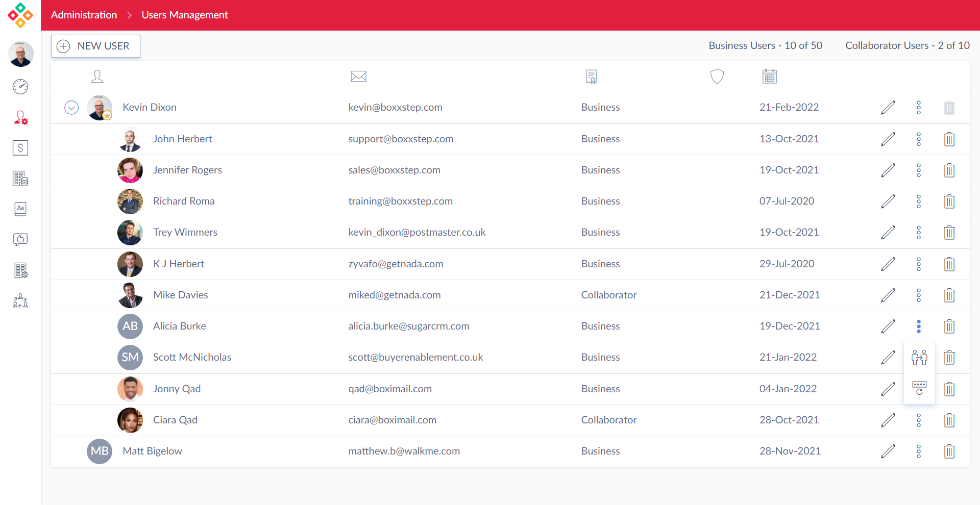Open three-dot menu for Richard Roma
Screen dimensions: 980x505
918,201
